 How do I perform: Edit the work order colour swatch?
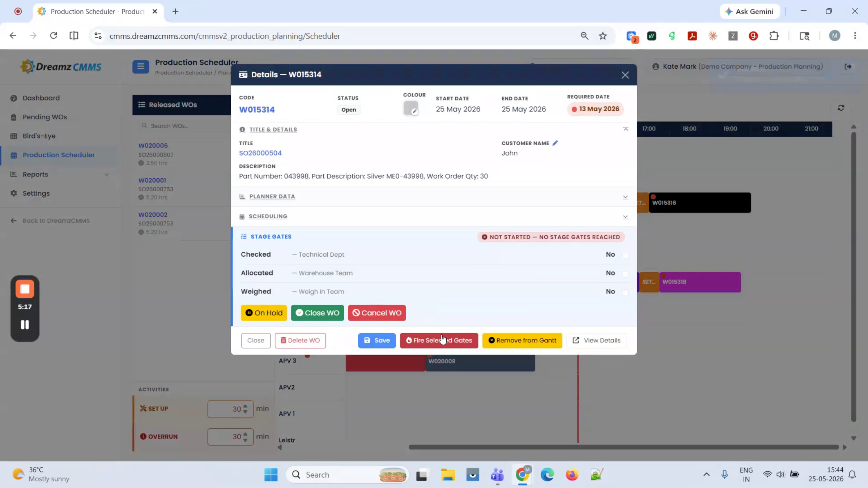[411, 108]
